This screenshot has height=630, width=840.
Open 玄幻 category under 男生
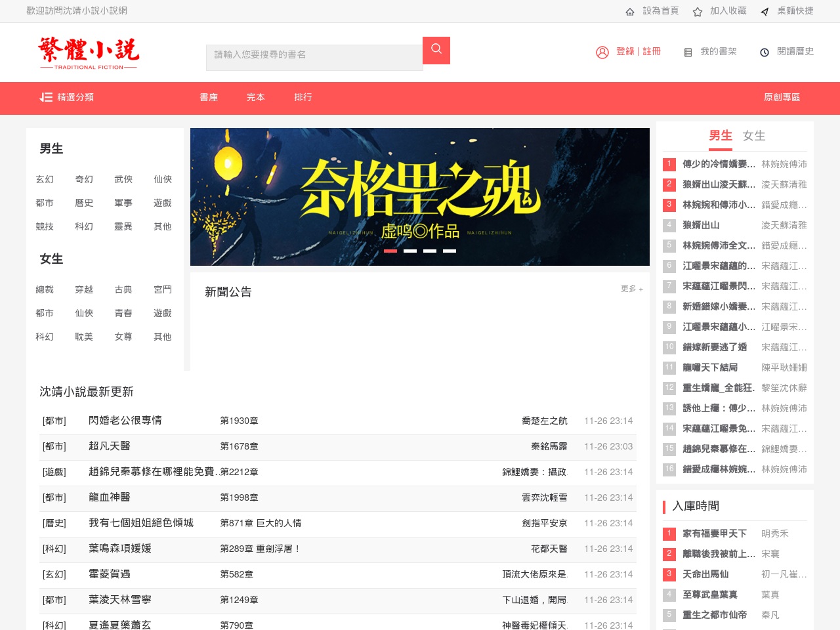pyautogui.click(x=45, y=179)
